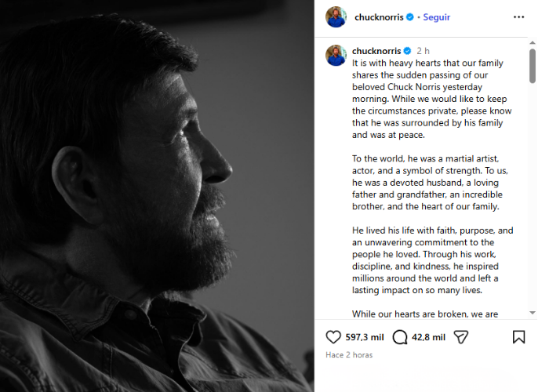Click the chucknorris username in the header
The height and width of the screenshot is (392, 549).
(378, 16)
